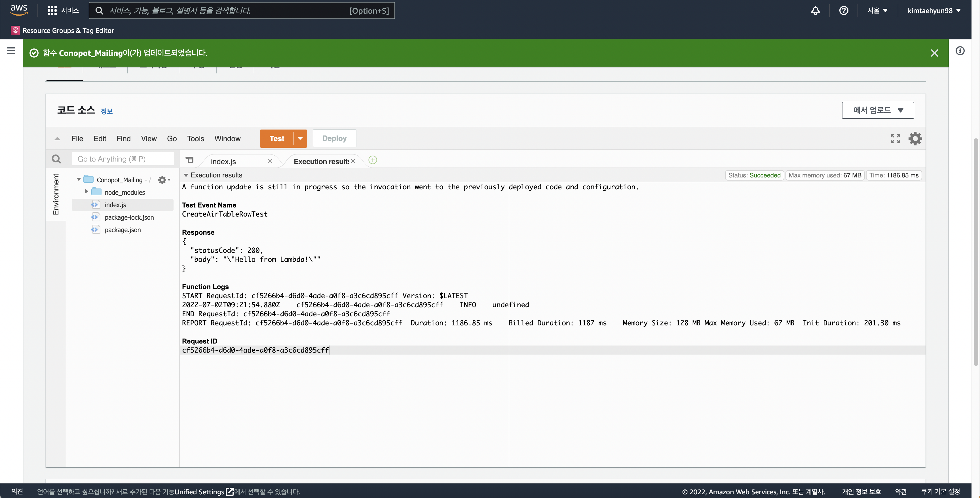Collapse the Conopot_Mailing folder tree
The width and height of the screenshot is (980, 498).
[x=79, y=179]
